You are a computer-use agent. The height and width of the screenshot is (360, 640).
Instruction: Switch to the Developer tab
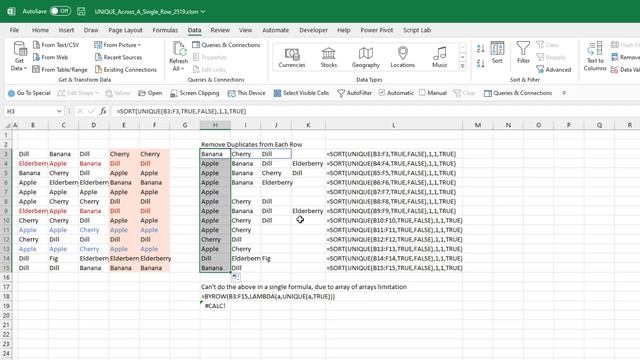click(x=313, y=30)
